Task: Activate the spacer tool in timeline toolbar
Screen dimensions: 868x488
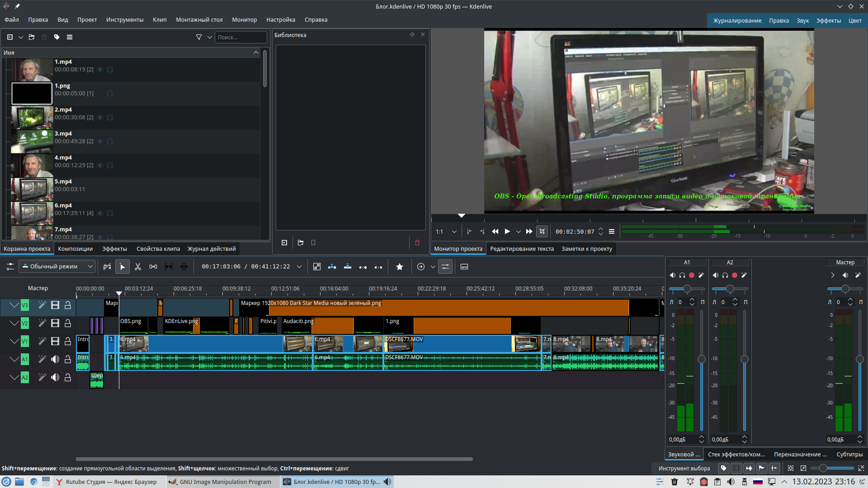Action: [153, 267]
